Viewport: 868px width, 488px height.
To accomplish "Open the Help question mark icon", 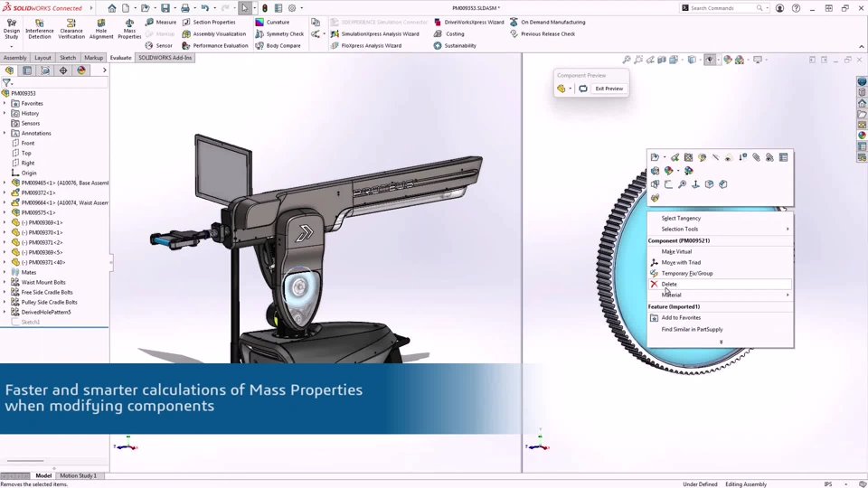I will point(796,8).
